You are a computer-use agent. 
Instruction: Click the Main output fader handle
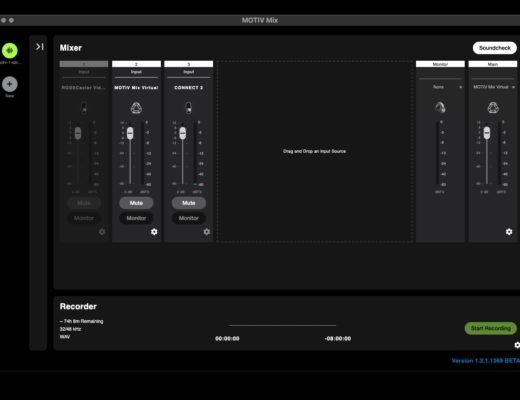(x=487, y=133)
